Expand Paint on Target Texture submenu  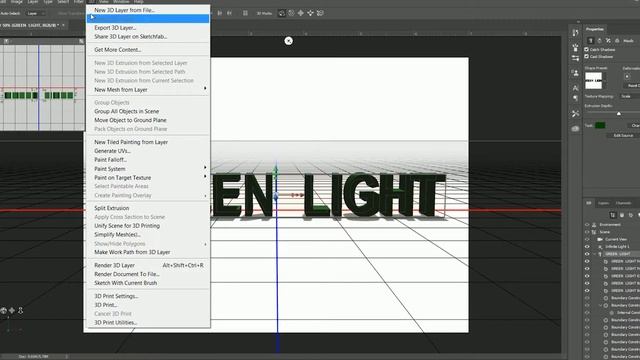point(205,177)
